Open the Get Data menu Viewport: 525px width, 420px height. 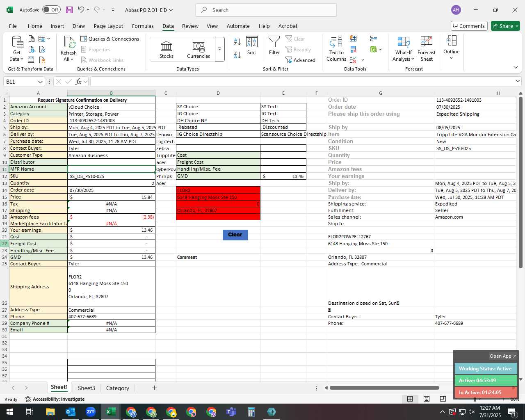pos(16,49)
